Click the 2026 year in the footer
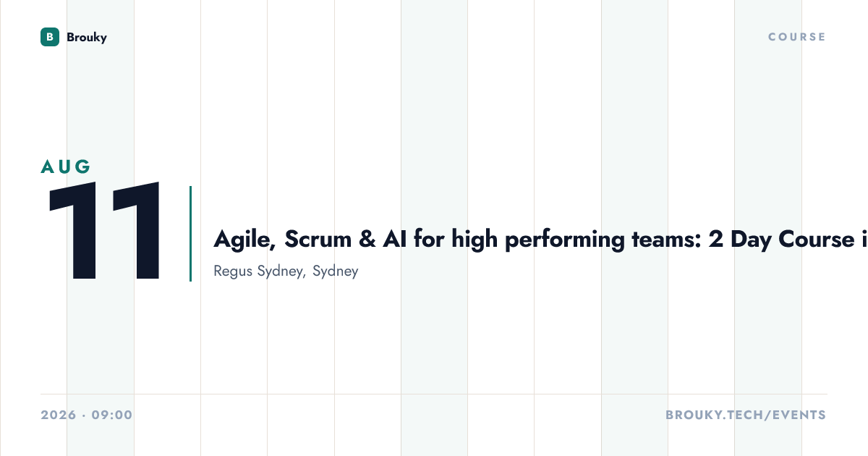Image resolution: width=868 pixels, height=456 pixels. (x=59, y=415)
